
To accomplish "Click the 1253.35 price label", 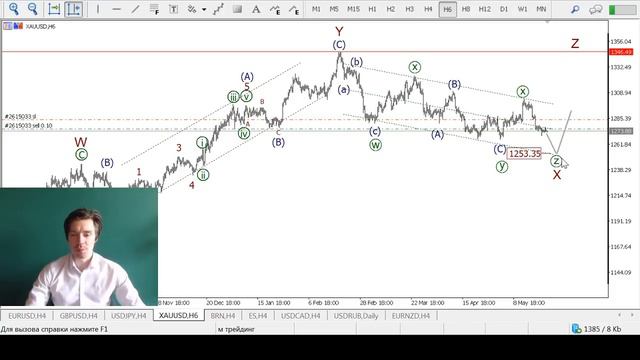I will (x=524, y=153).
